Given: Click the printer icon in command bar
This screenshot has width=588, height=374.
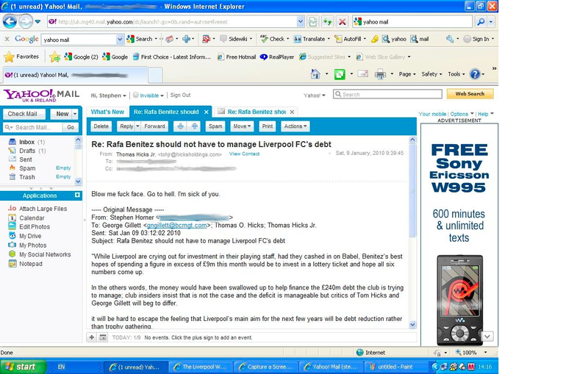Looking at the screenshot, I should point(380,74).
